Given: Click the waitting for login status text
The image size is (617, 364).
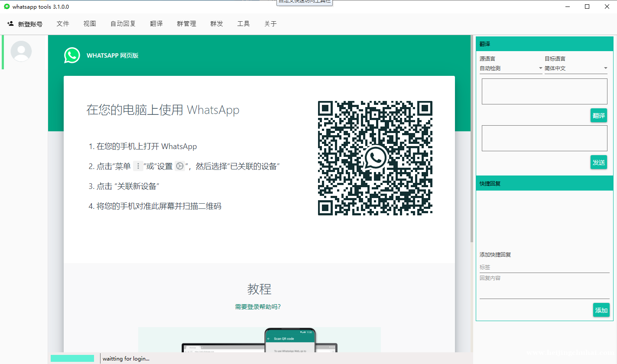Looking at the screenshot, I should tap(126, 358).
